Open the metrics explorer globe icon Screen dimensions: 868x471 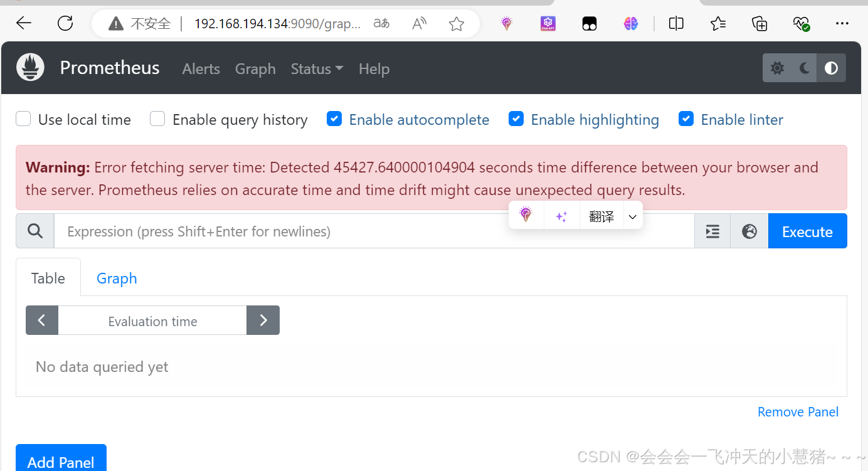point(749,231)
